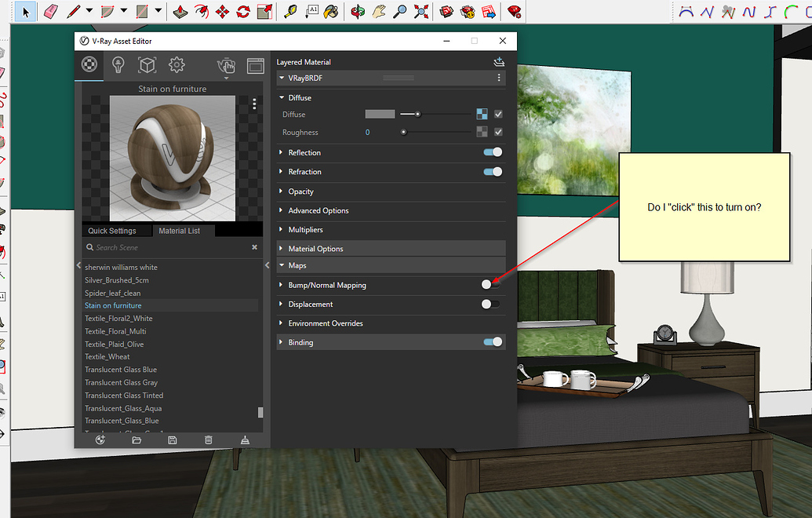Screen dimensions: 812x518
Task: Open the V-Ray frame buffer
Action: pyautogui.click(x=254, y=65)
